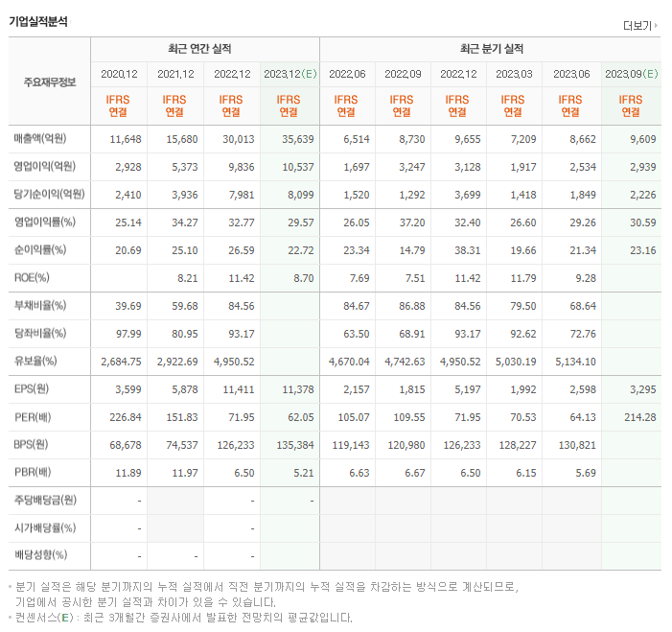Select revenue value 11,648

[126, 139]
